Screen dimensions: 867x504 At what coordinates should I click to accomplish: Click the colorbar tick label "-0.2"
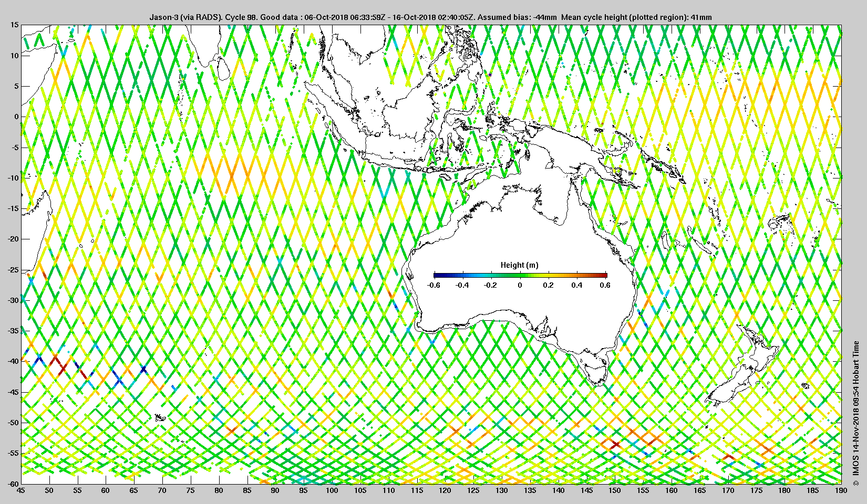491,285
